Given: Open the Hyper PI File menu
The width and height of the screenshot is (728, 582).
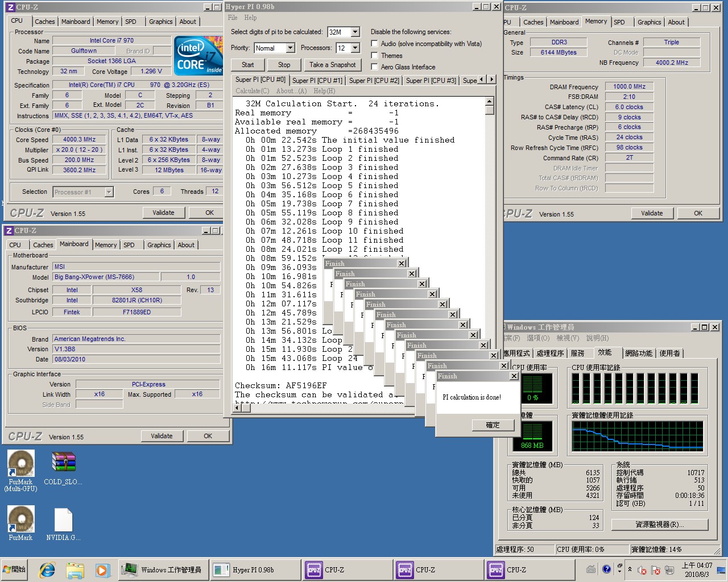Looking at the screenshot, I should pos(233,18).
